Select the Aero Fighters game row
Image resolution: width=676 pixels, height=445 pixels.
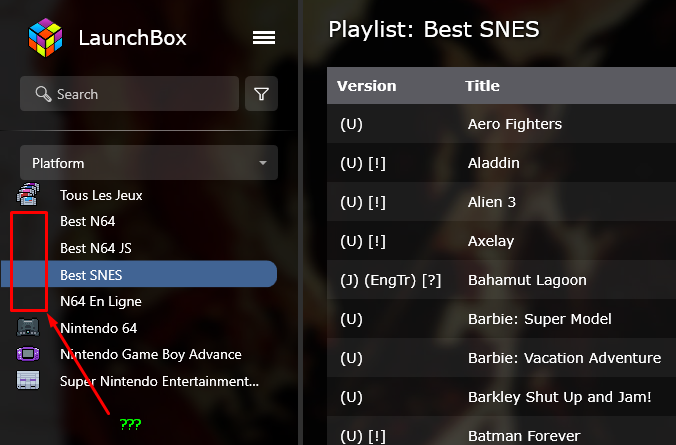(501, 124)
